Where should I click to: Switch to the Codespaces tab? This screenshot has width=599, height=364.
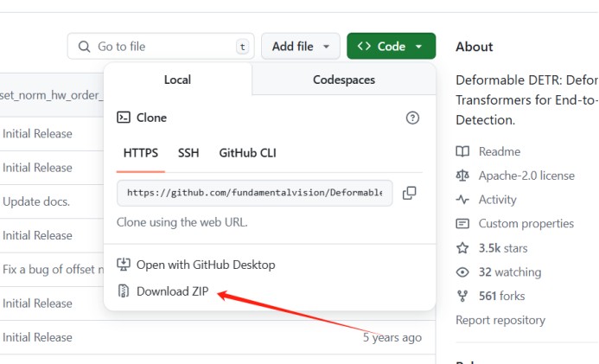coord(344,80)
